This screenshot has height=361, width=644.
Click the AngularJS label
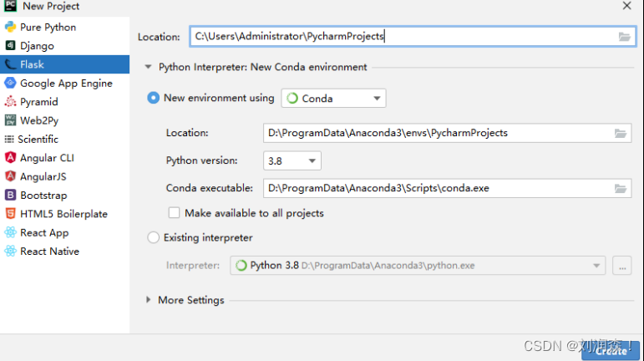click(43, 176)
